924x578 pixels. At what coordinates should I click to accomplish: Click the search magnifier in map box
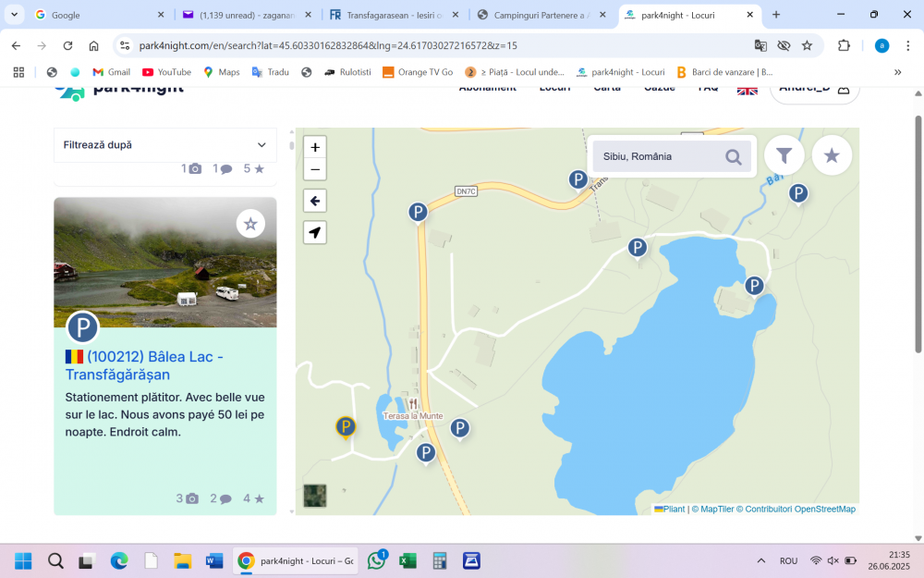click(734, 157)
